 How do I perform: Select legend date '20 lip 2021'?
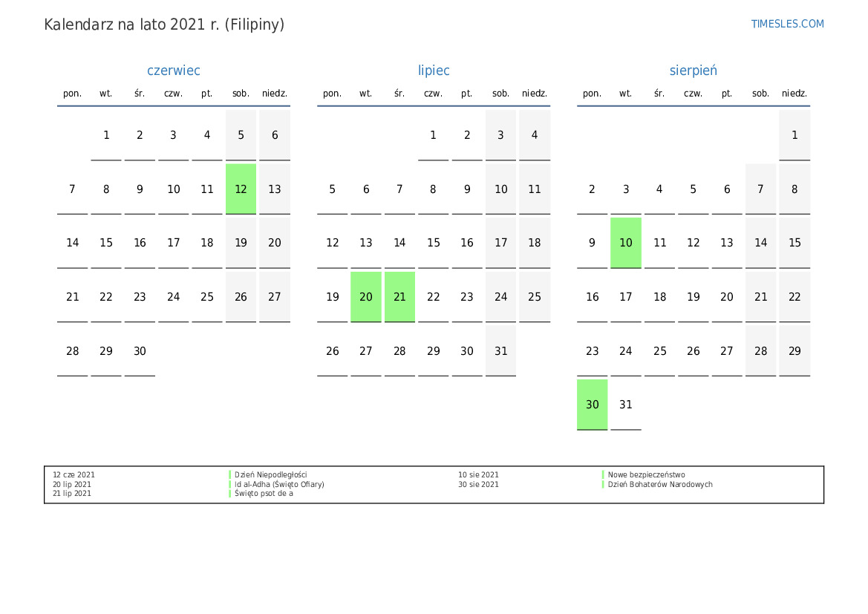pos(72,485)
